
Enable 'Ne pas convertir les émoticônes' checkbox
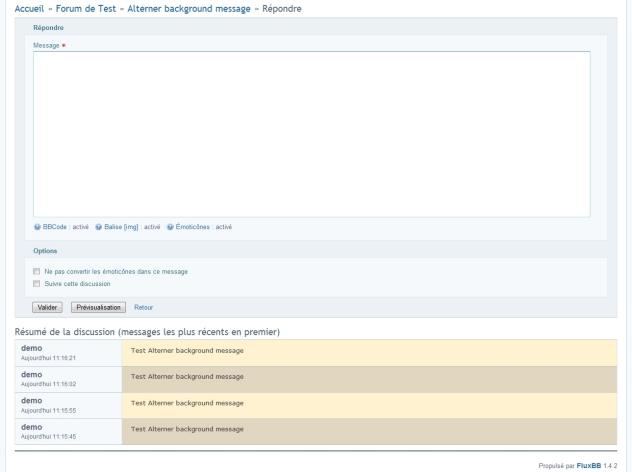pyautogui.click(x=36, y=271)
